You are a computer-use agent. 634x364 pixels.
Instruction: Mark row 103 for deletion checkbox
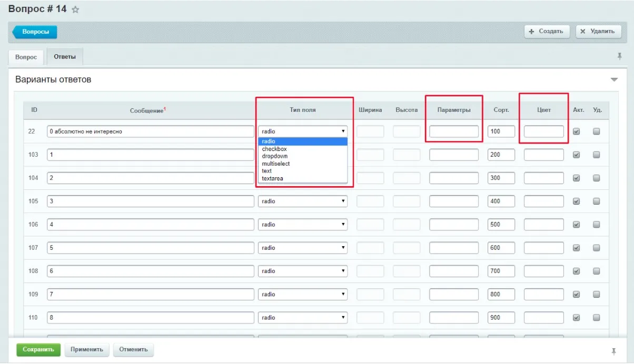597,155
